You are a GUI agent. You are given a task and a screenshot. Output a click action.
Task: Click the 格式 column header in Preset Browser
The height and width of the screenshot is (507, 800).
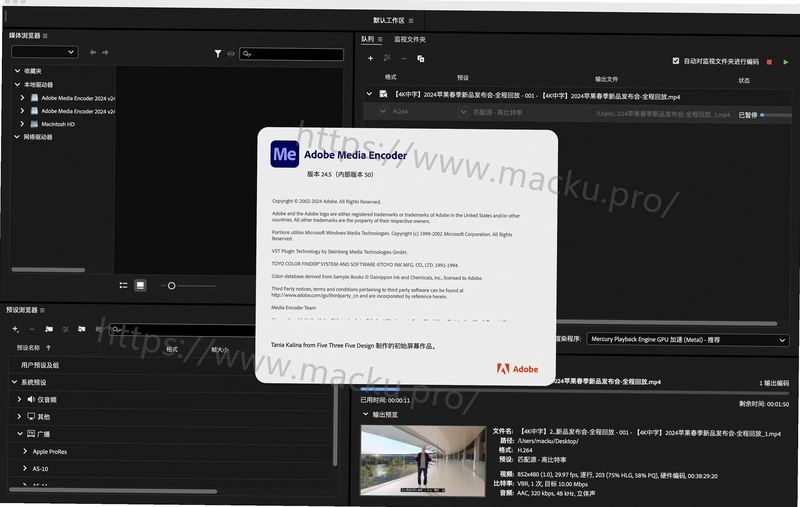(x=172, y=349)
